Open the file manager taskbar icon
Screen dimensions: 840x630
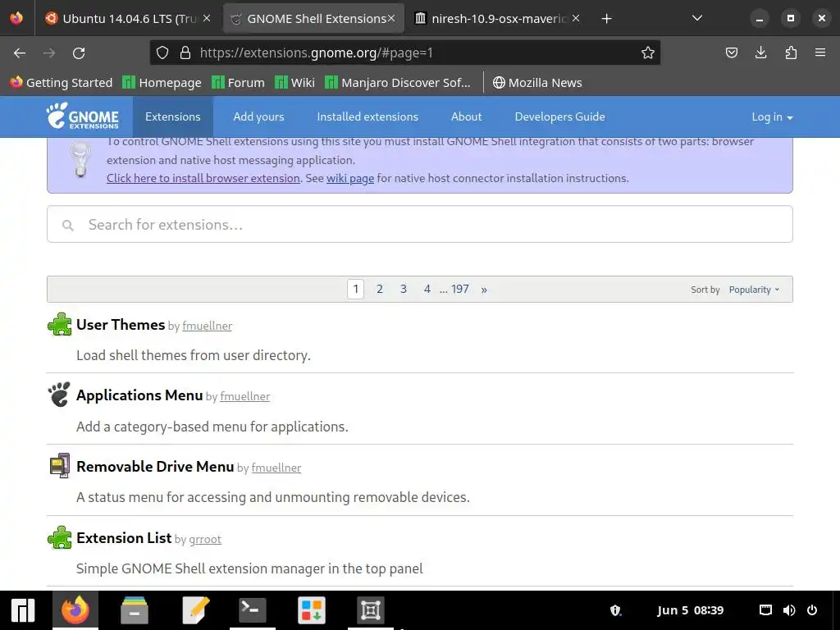pos(135,609)
